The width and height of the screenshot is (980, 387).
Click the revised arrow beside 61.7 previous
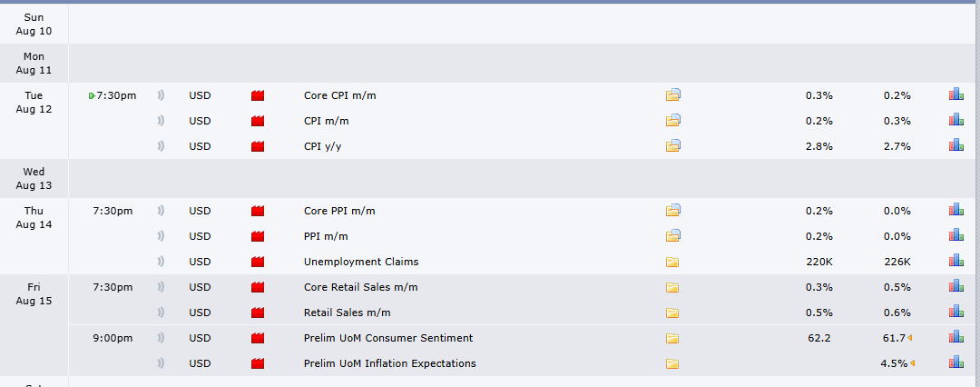(910, 338)
